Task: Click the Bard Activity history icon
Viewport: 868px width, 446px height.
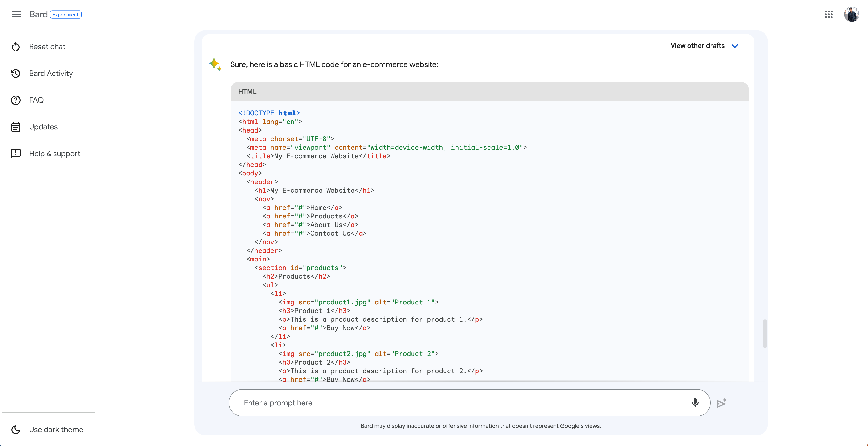Action: coord(16,73)
